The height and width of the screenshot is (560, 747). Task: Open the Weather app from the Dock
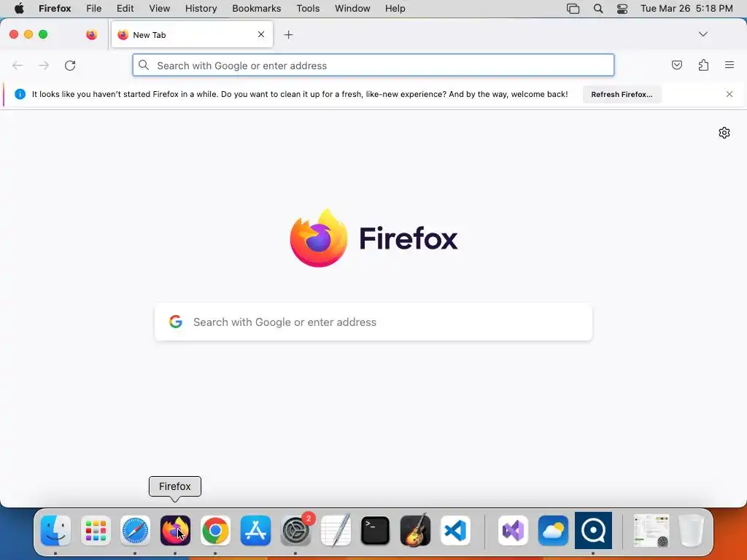pos(553,531)
